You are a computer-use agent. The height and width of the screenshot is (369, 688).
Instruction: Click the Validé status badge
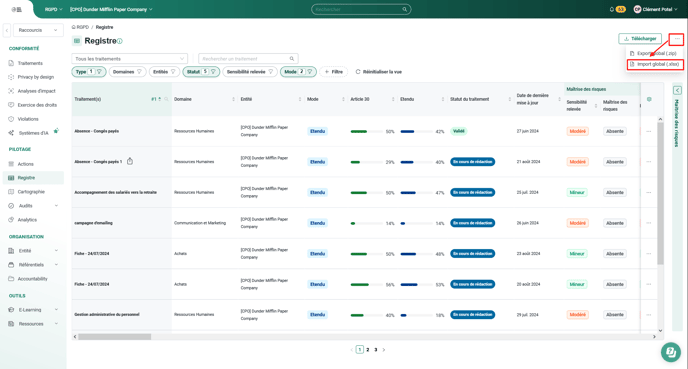click(x=459, y=131)
